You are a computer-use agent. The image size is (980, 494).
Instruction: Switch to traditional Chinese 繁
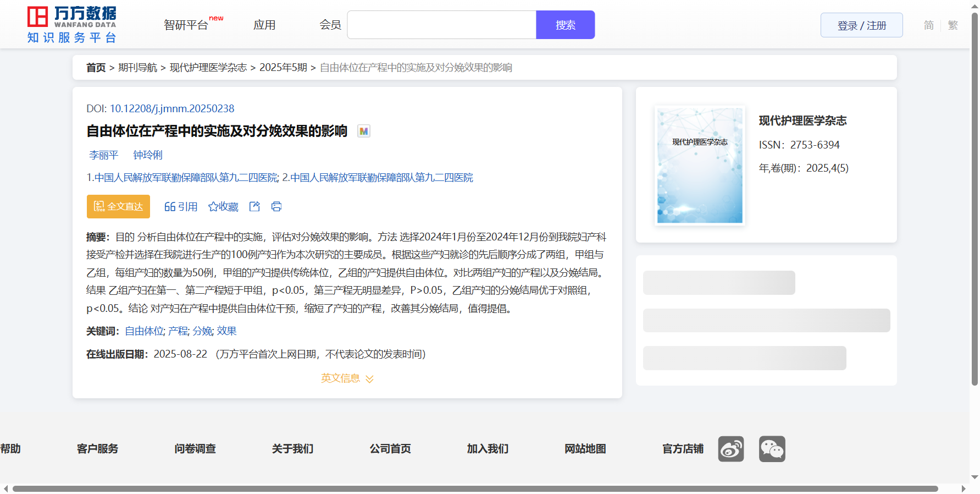[x=953, y=25]
